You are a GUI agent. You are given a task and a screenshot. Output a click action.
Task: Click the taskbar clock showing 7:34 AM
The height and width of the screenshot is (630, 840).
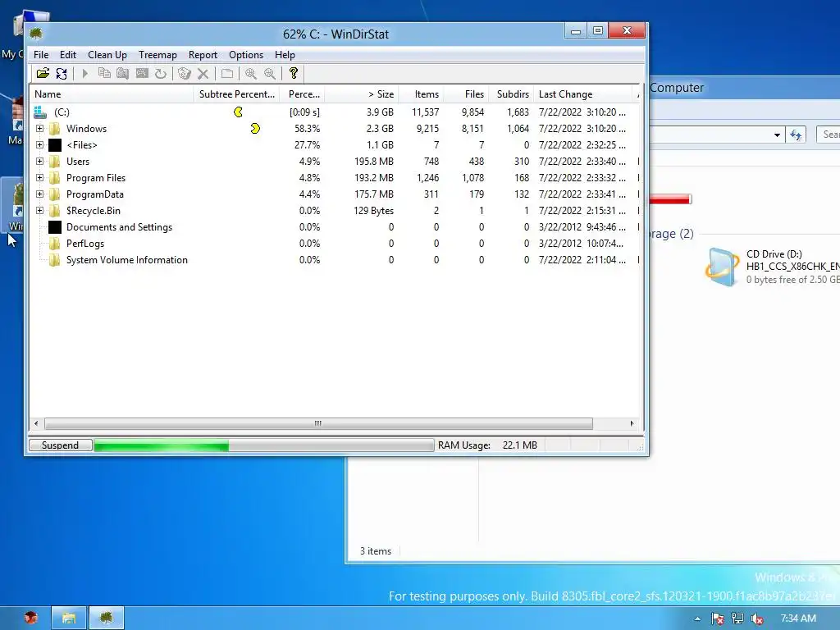(x=798, y=619)
